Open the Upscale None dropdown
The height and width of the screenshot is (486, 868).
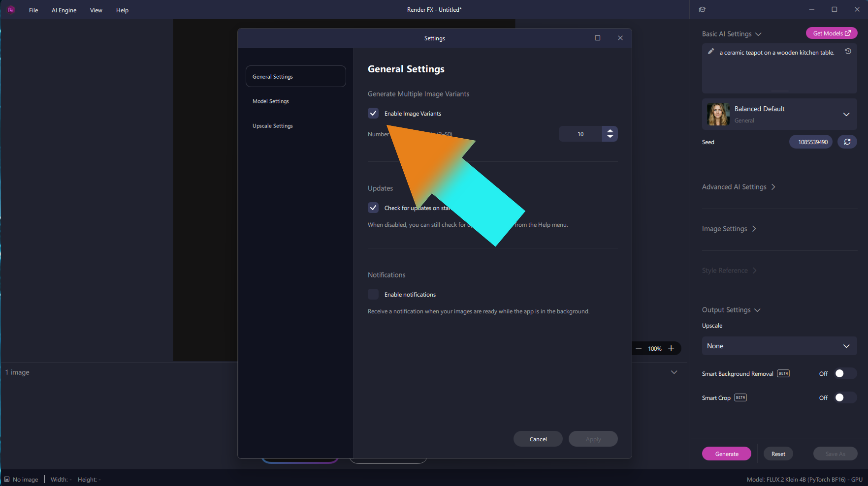pos(779,346)
